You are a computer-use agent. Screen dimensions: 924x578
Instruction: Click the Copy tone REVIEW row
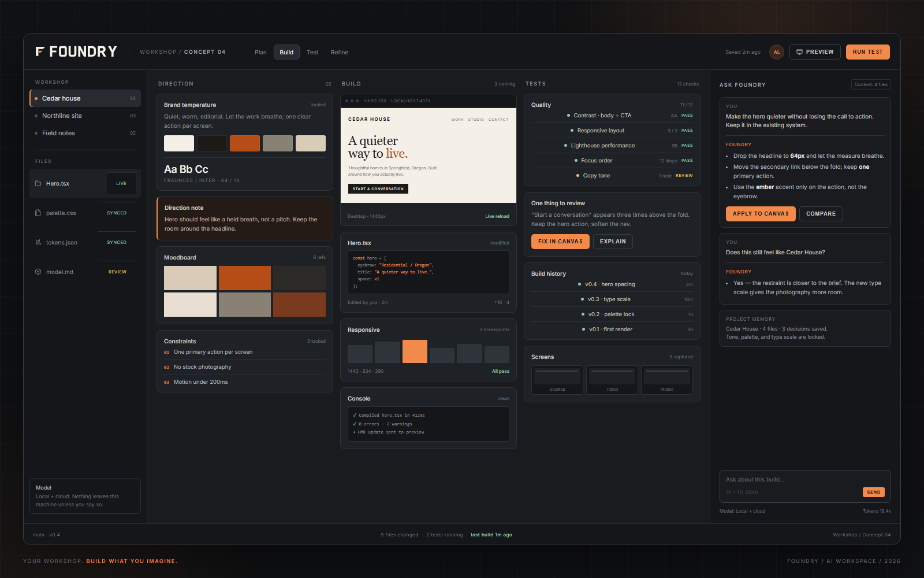point(612,176)
